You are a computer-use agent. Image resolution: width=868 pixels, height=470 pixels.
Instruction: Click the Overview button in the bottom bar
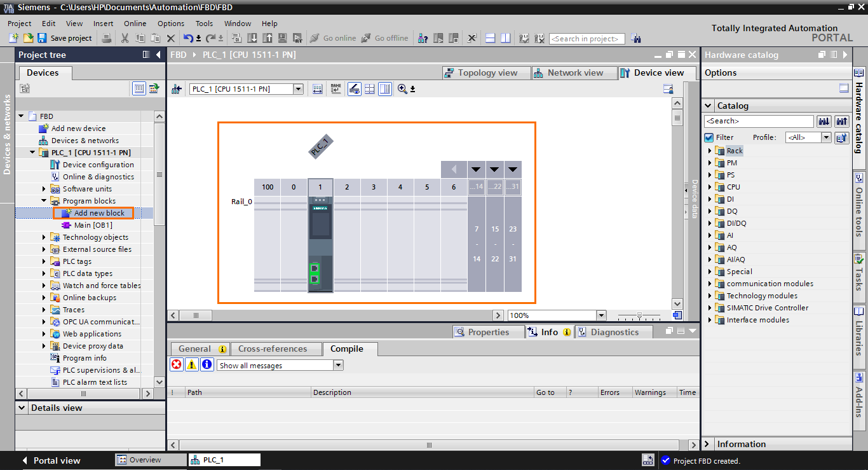point(151,460)
